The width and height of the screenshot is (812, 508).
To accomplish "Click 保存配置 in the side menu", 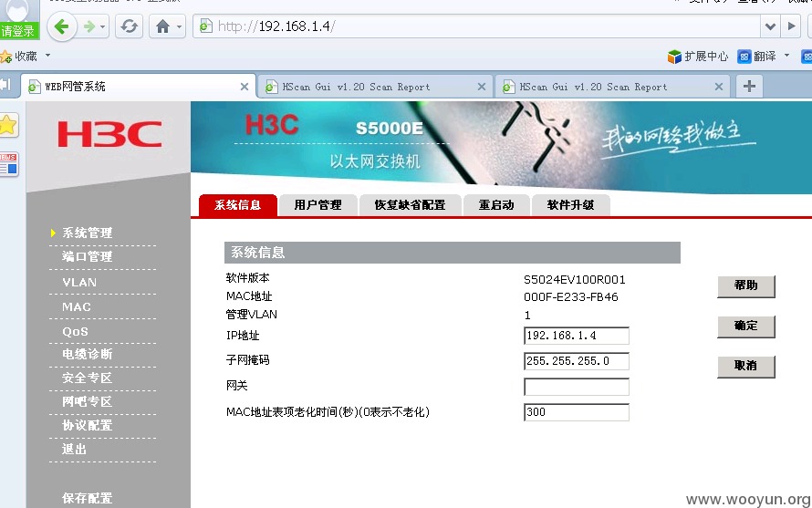I will point(87,498).
